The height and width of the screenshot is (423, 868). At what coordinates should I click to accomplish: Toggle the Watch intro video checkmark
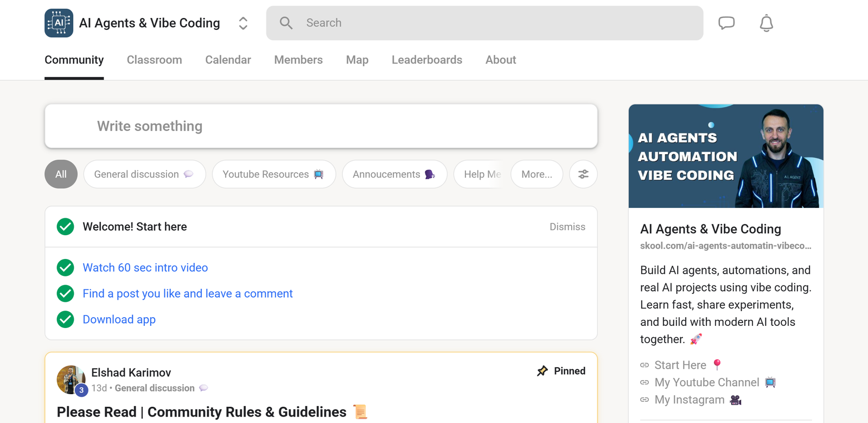point(66,268)
